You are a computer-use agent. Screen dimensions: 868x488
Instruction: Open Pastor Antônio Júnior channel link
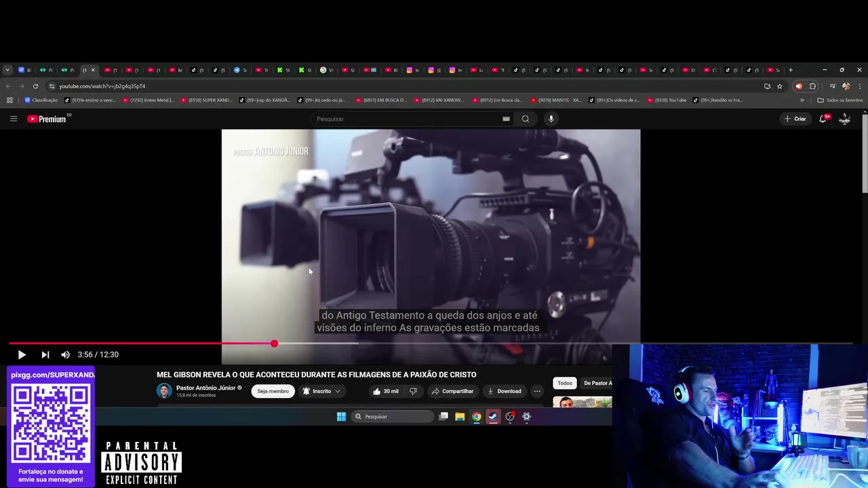point(205,388)
